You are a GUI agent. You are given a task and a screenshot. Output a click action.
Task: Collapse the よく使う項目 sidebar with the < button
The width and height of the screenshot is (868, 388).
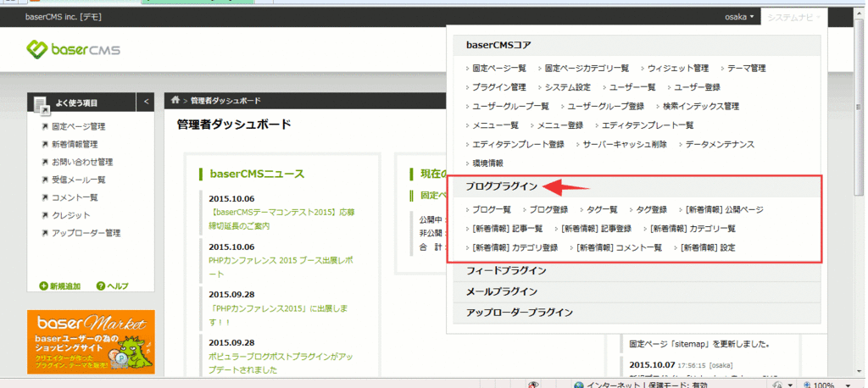[x=146, y=102]
